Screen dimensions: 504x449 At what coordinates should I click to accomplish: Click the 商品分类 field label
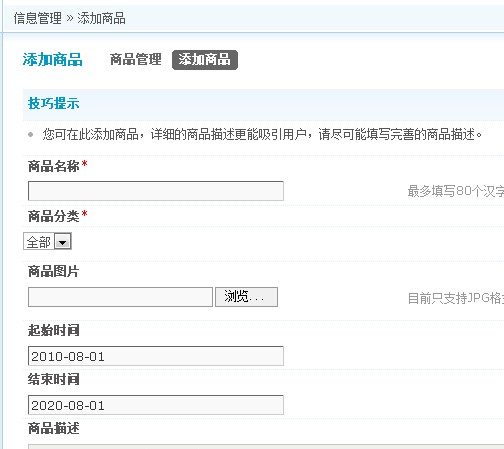[54, 216]
